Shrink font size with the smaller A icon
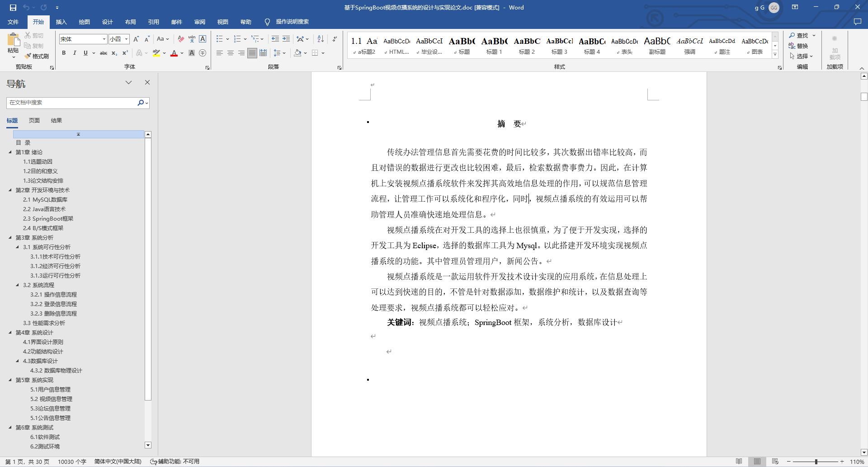 147,39
